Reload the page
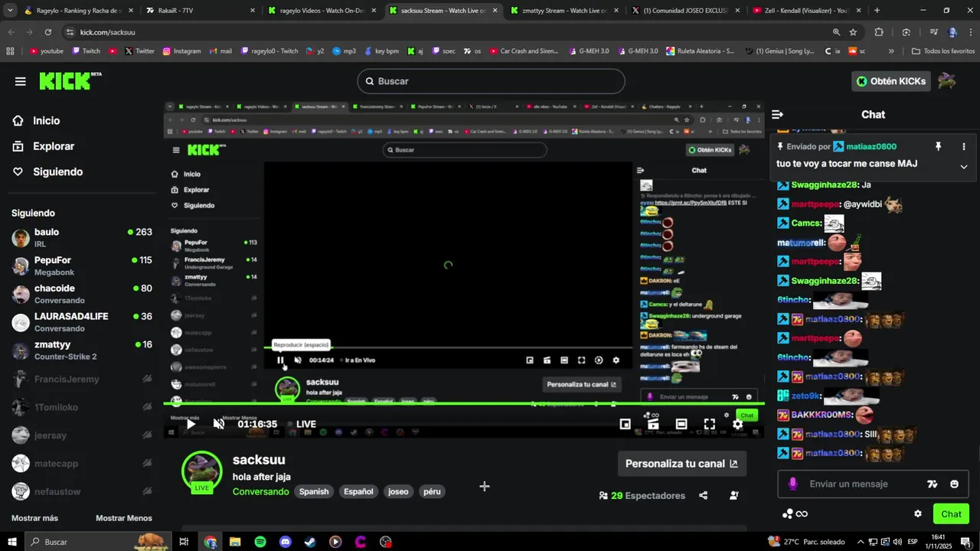The image size is (980, 551). click(47, 32)
